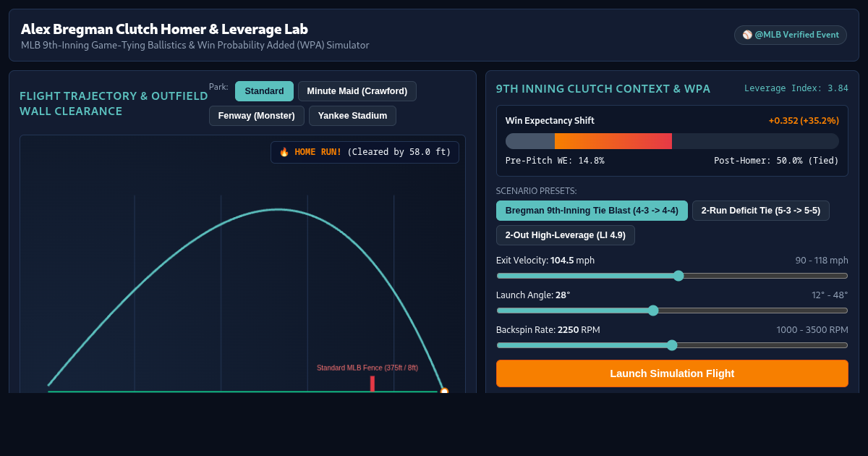This screenshot has height=456, width=868.
Task: Click the baseball icon in the verified badge
Action: tap(747, 35)
